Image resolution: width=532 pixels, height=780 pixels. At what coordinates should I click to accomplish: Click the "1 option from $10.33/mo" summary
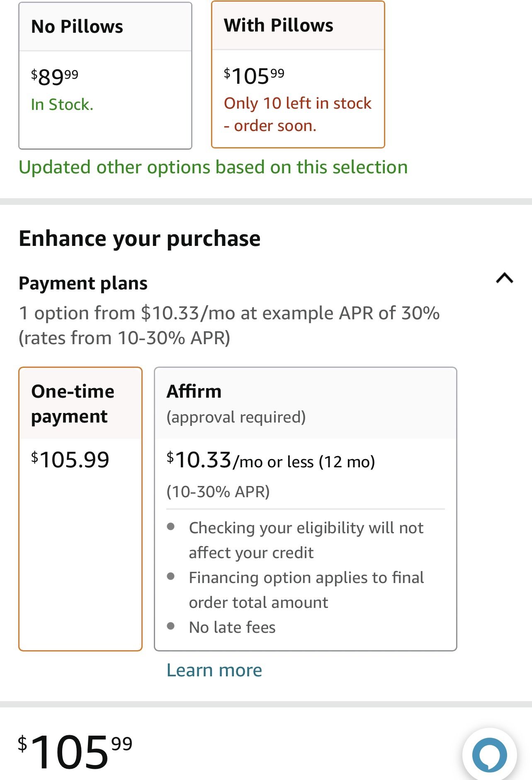(x=229, y=326)
